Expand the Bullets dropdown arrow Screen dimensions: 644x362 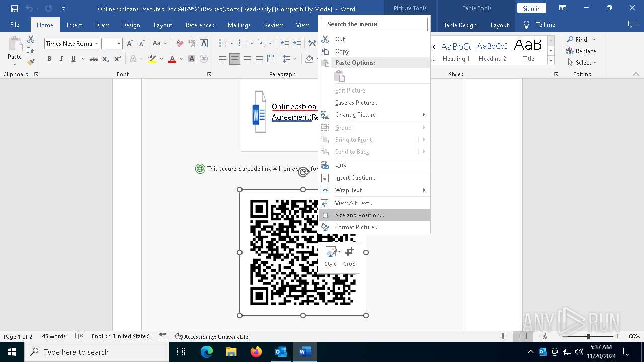pyautogui.click(x=231, y=44)
